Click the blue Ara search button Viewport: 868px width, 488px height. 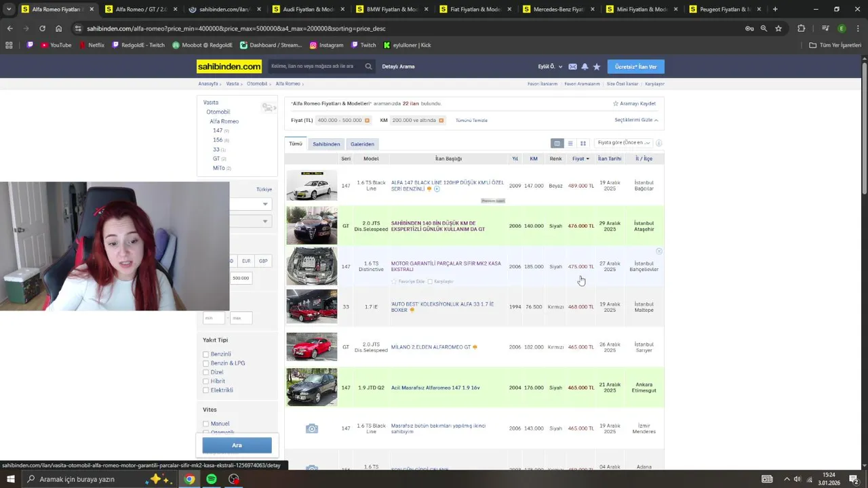[x=237, y=445]
